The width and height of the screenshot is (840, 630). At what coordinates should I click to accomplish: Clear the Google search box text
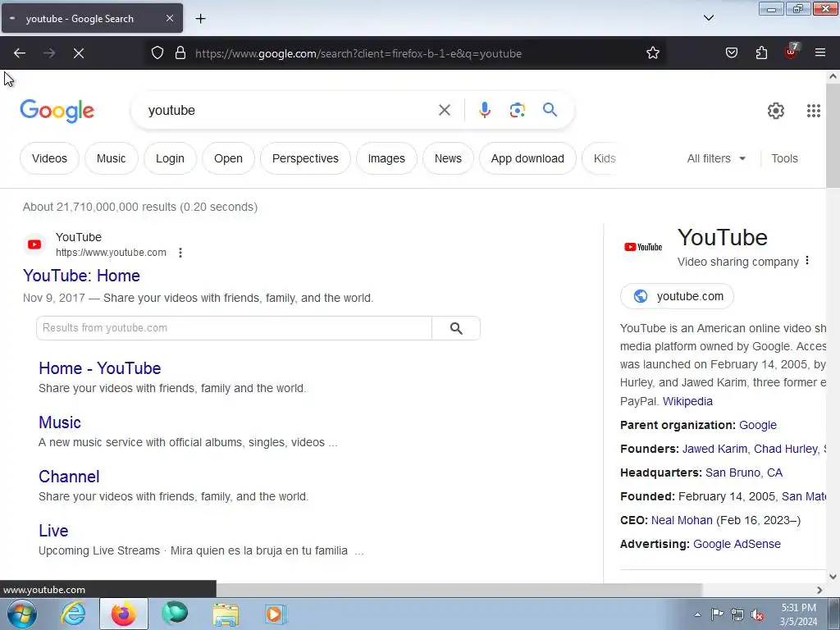tap(444, 111)
